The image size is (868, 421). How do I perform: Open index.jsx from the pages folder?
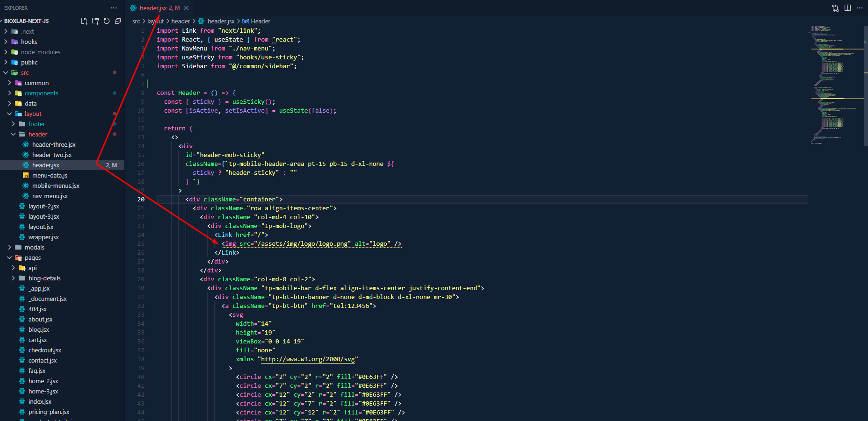coord(40,402)
